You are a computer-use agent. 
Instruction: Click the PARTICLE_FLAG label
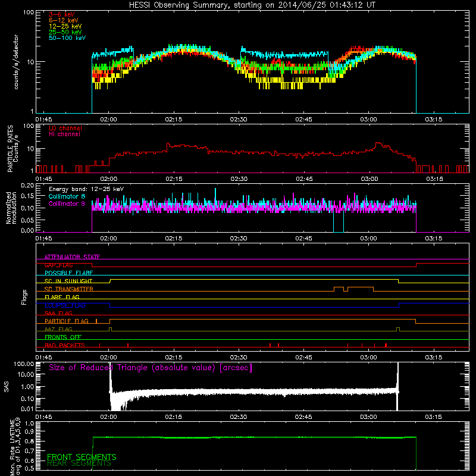67,321
